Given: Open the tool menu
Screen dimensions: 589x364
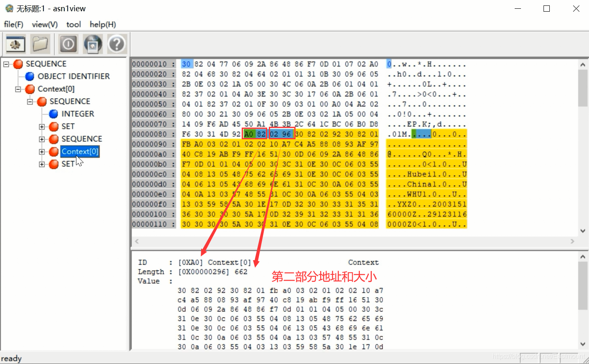Looking at the screenshot, I should coord(73,24).
